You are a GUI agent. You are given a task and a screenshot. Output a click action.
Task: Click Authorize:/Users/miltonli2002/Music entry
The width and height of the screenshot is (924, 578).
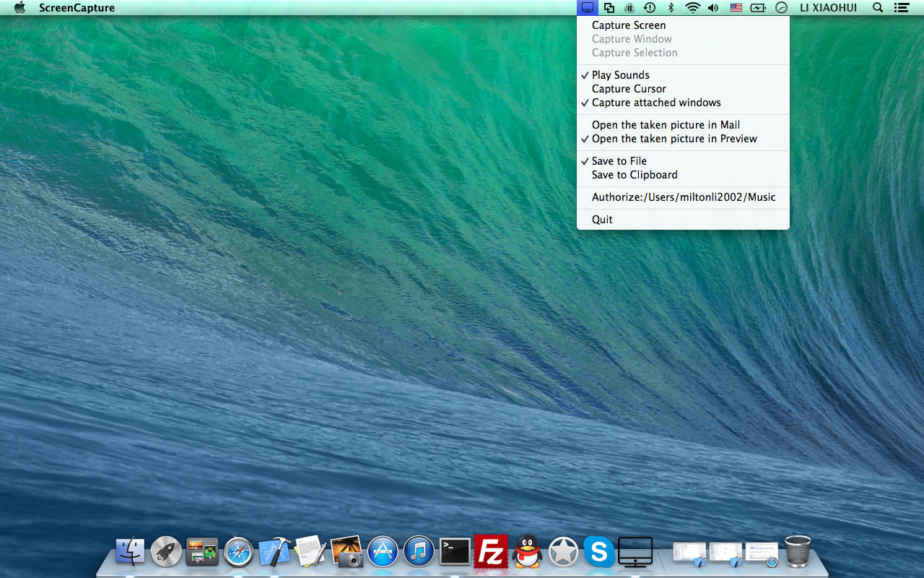(684, 197)
